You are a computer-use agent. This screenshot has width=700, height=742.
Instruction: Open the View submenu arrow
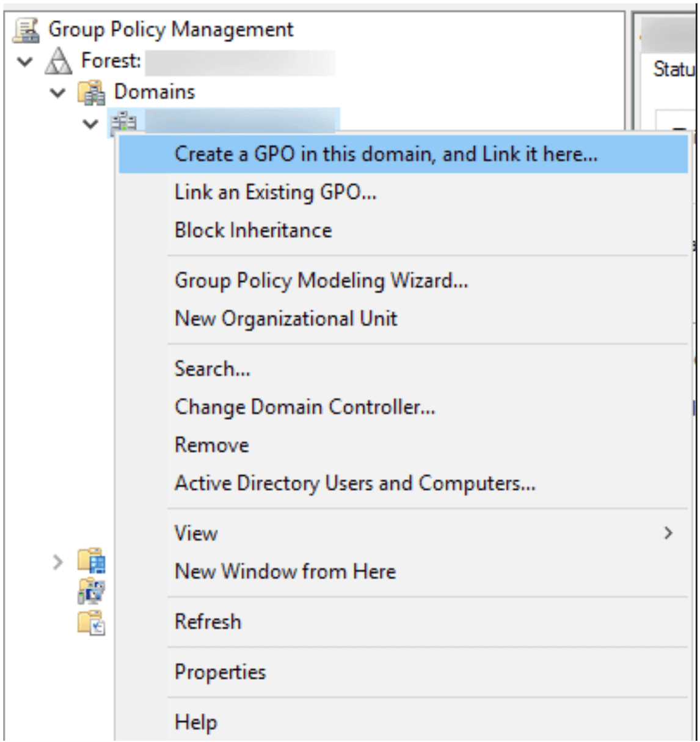click(x=668, y=534)
